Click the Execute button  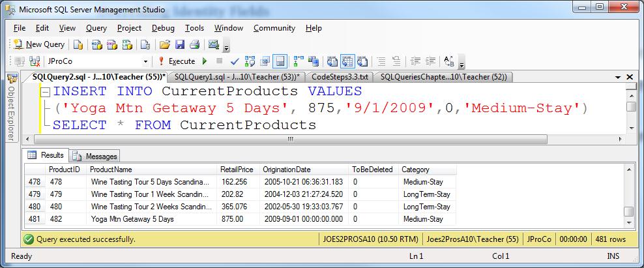(177, 61)
